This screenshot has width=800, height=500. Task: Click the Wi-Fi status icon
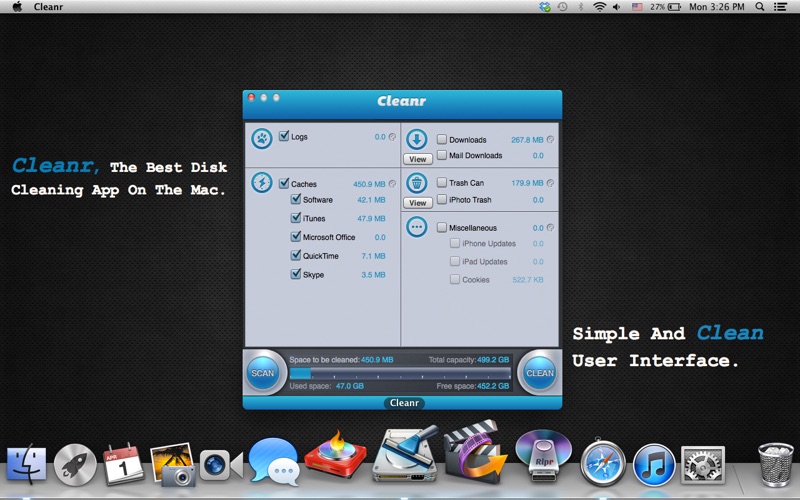click(x=599, y=7)
